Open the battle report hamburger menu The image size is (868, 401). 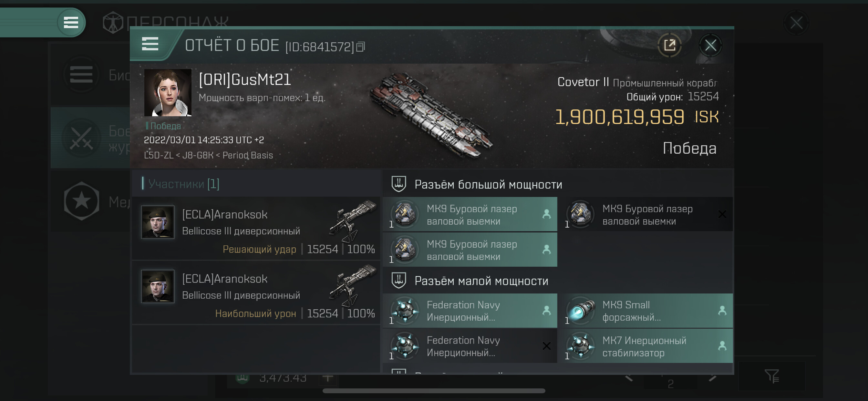pos(150,44)
